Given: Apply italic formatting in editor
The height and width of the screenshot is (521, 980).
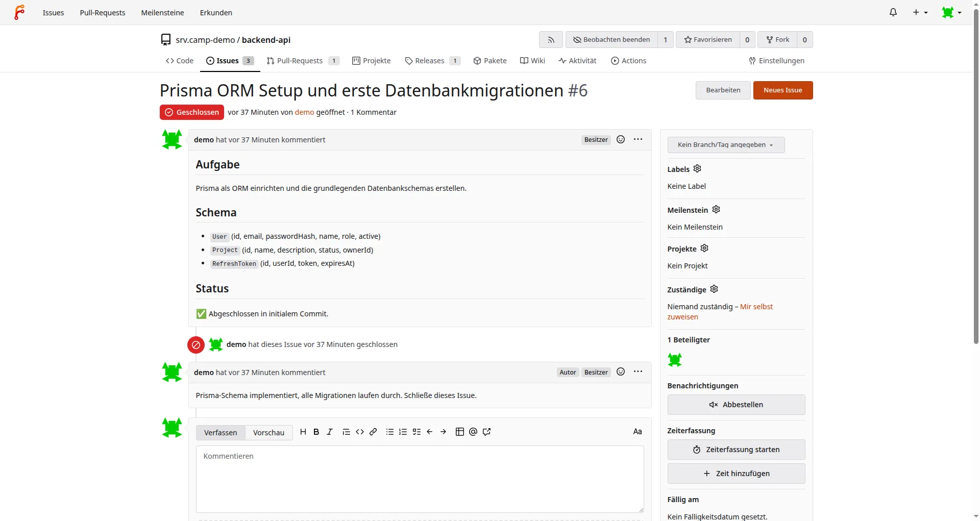Looking at the screenshot, I should point(330,432).
